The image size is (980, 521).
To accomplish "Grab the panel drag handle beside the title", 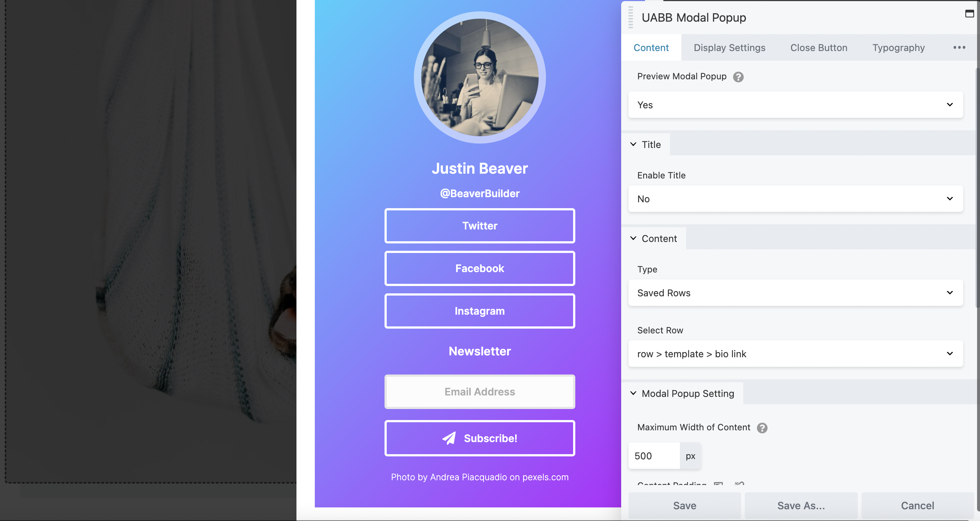I will coord(630,18).
